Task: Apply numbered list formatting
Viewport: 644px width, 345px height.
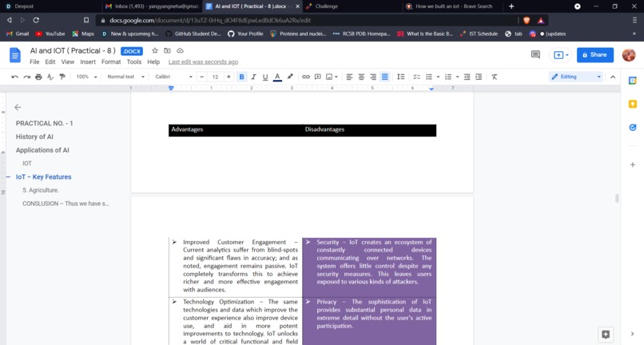Action: pos(448,77)
